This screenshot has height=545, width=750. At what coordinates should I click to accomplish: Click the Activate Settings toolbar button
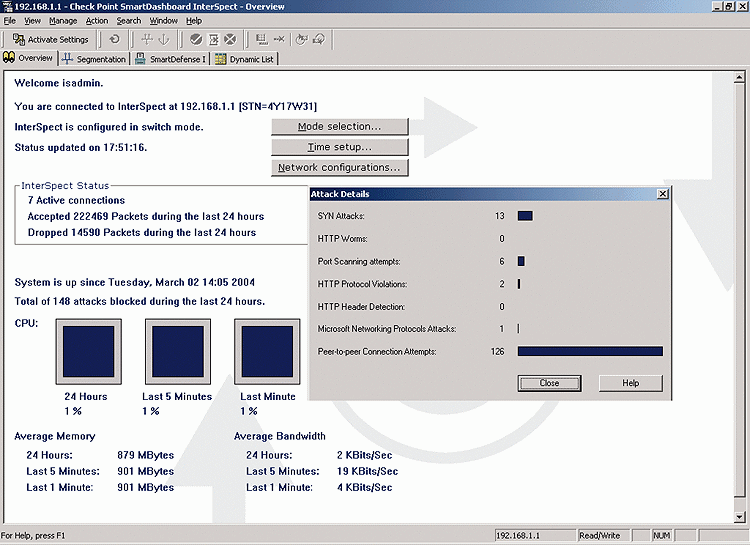[51, 40]
